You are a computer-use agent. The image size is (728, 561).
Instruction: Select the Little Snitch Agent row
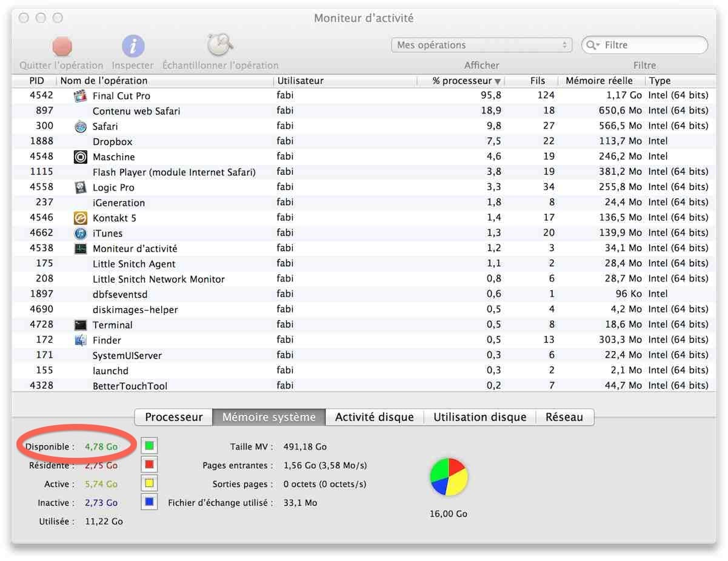(x=364, y=264)
